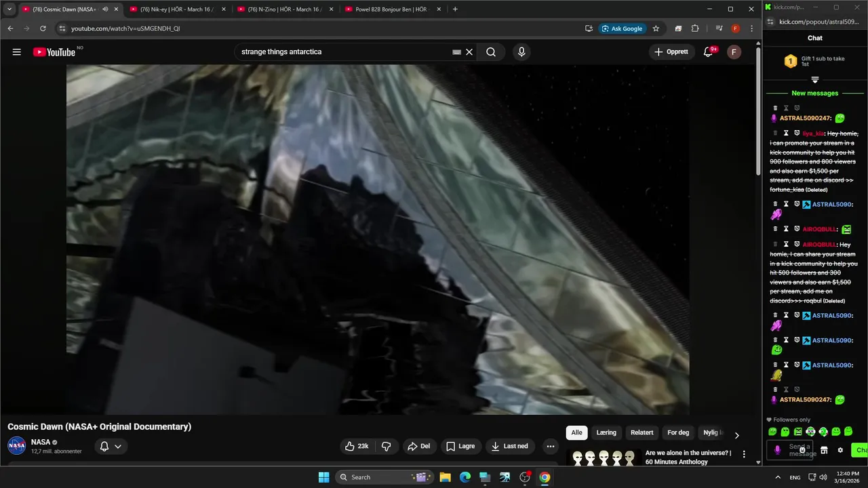Like the Cosmic Dawn video
Viewport: 868px width, 488px height.
[357, 446]
